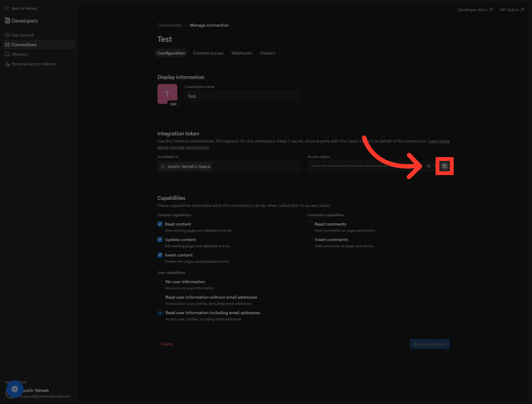Select Read user information including email addresses
The width and height of the screenshot is (532, 404).
pos(160,313)
